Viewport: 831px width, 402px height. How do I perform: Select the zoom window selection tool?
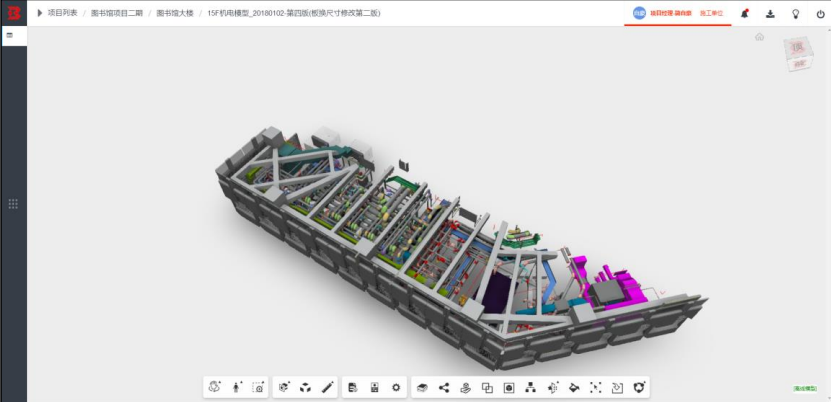(x=258, y=387)
